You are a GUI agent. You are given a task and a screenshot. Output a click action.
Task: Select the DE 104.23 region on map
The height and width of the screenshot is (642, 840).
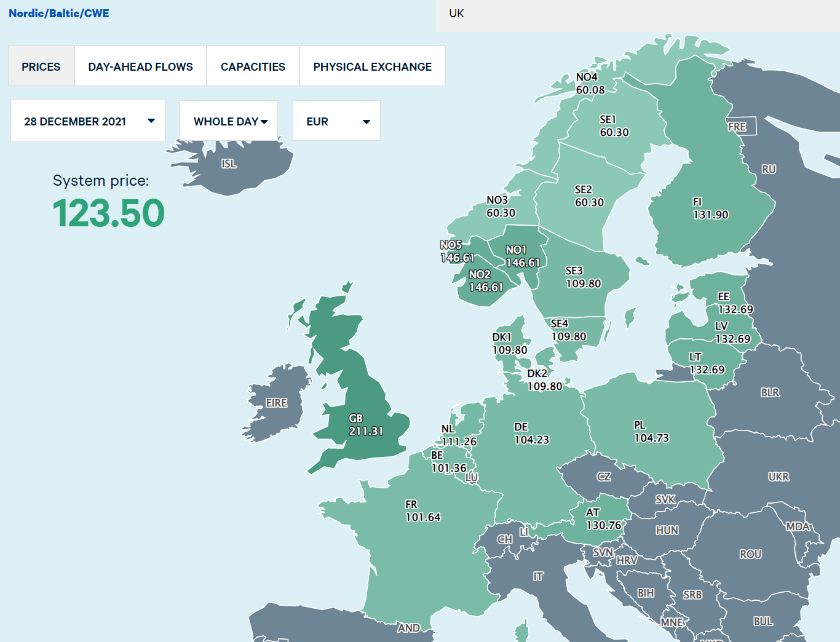[531, 434]
